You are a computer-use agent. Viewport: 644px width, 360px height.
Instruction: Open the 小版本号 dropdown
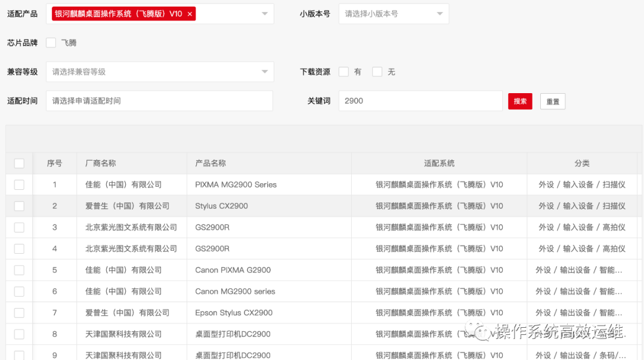tap(394, 14)
